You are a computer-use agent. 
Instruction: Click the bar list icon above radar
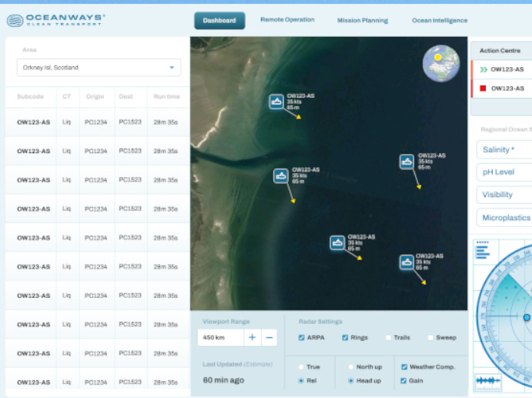[x=483, y=250]
